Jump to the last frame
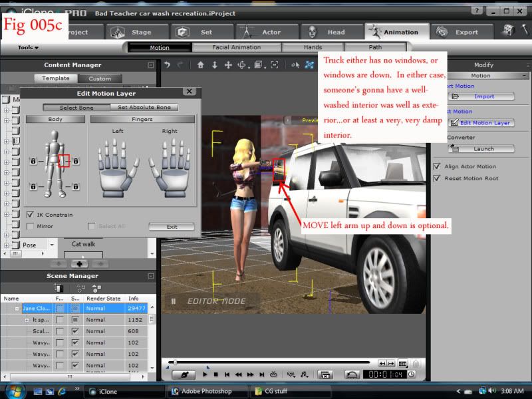 tap(261, 374)
